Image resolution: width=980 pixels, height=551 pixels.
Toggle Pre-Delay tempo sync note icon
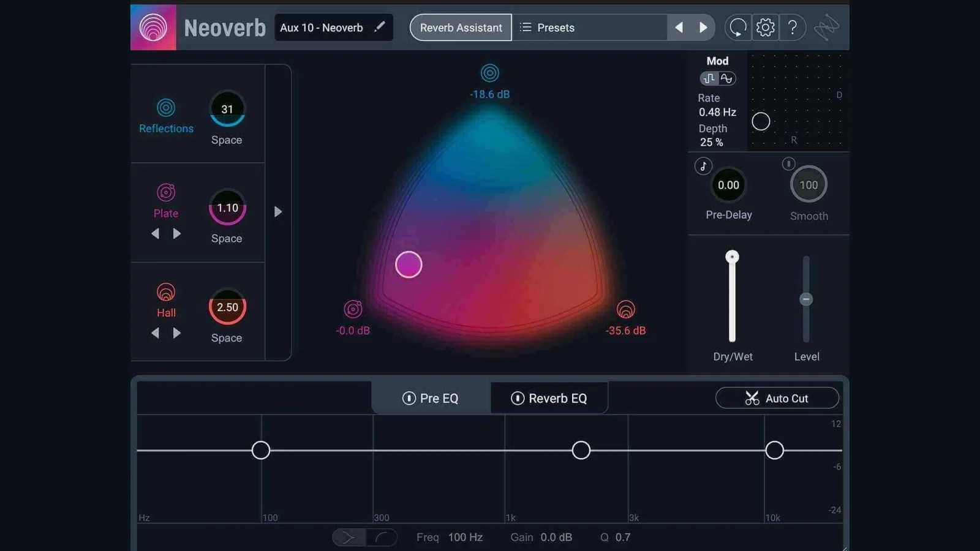(x=703, y=166)
